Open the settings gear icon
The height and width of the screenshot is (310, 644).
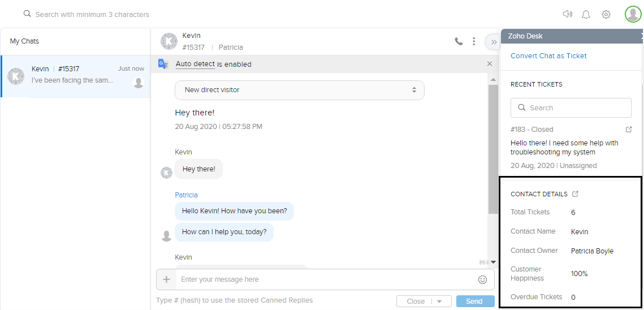606,14
